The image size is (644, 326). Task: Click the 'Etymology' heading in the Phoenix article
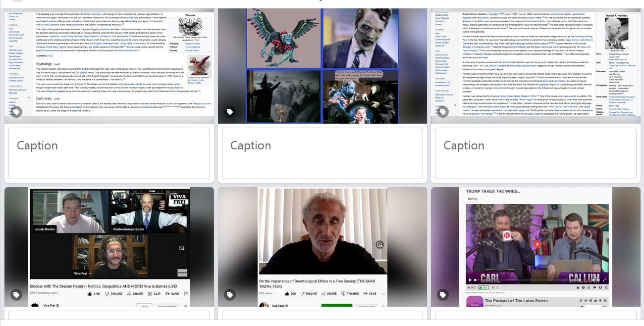pyautogui.click(x=44, y=64)
